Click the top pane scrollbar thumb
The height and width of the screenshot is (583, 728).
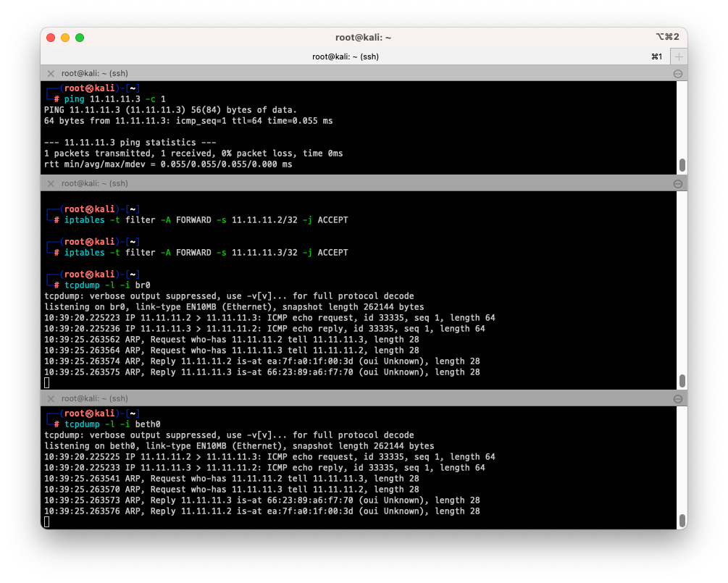[682, 165]
